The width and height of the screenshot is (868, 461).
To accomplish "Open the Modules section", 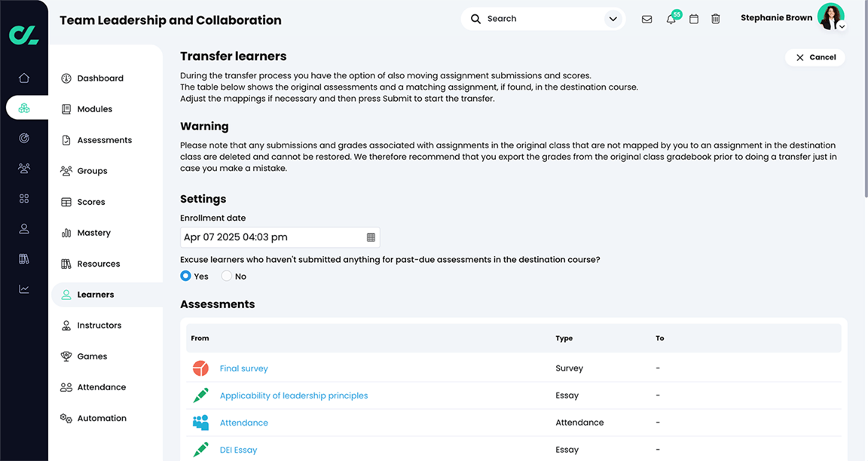I will [94, 109].
